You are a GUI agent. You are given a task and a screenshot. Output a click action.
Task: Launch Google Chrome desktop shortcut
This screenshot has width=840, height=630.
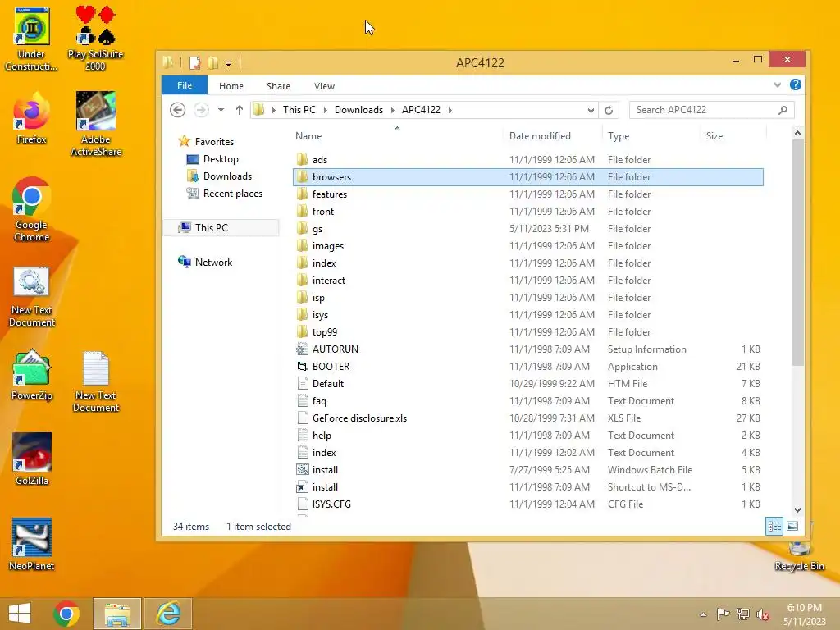31,209
